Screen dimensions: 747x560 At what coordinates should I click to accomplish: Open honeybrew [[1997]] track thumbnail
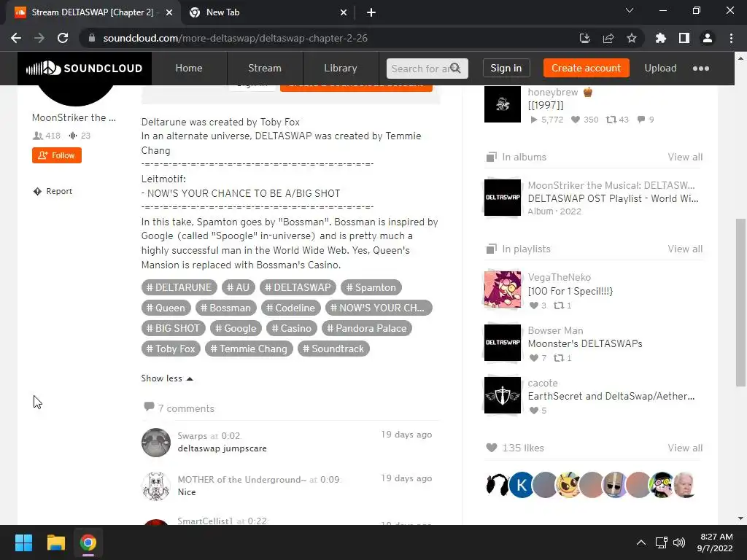(x=503, y=104)
